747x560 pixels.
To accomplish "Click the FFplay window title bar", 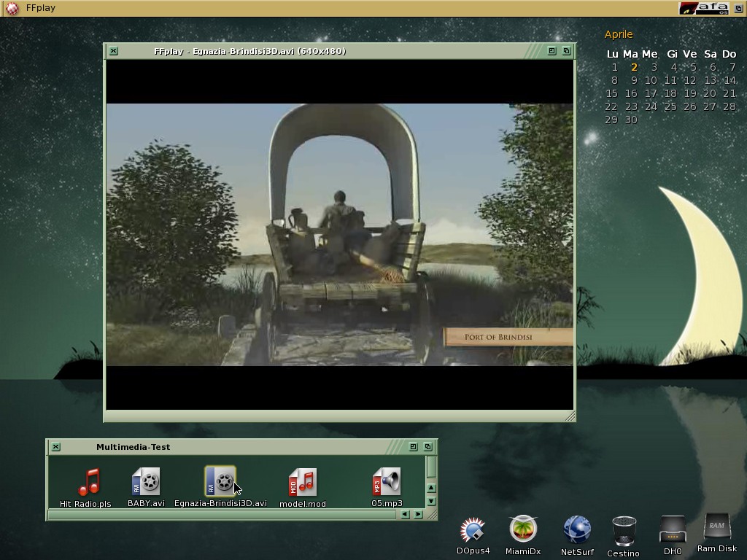I will click(328, 51).
